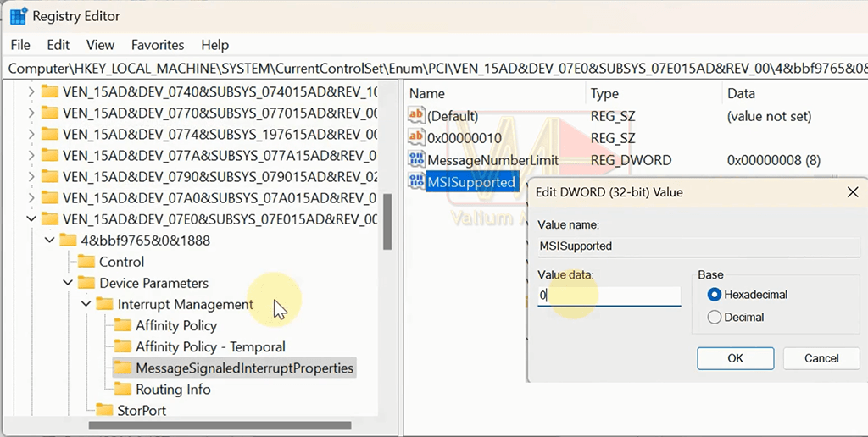
Task: Click the (value not set) data cell
Action: tap(769, 116)
